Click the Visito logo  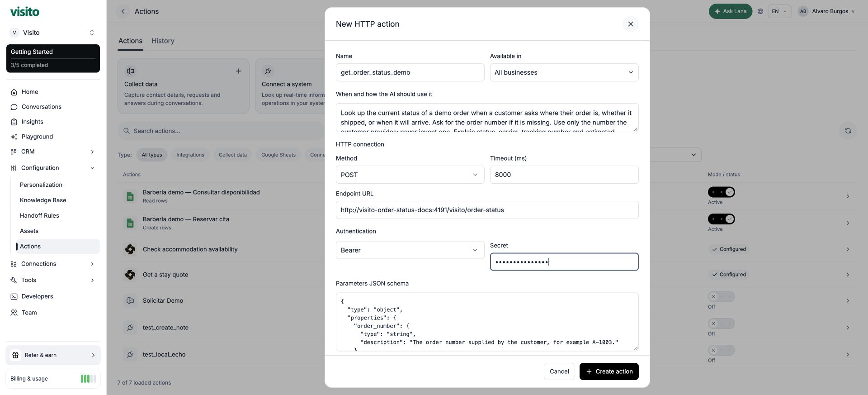coord(25,11)
